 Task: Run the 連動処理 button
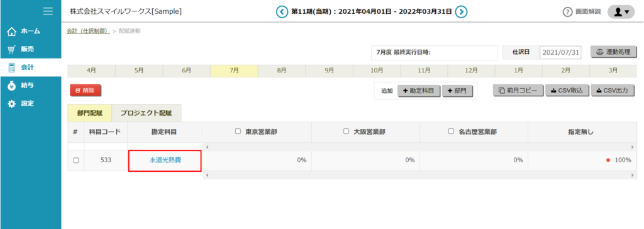614,52
